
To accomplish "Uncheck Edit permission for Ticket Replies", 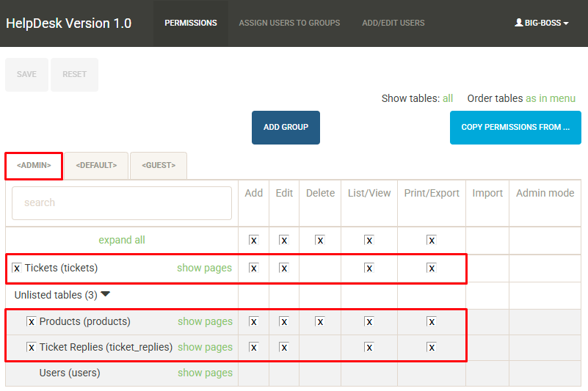I will (x=284, y=348).
